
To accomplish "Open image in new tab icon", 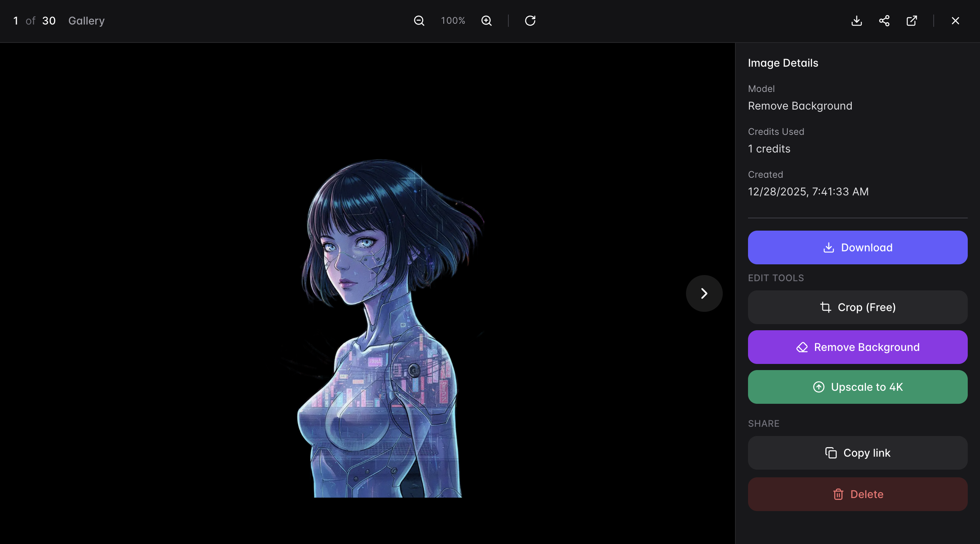I will point(912,21).
